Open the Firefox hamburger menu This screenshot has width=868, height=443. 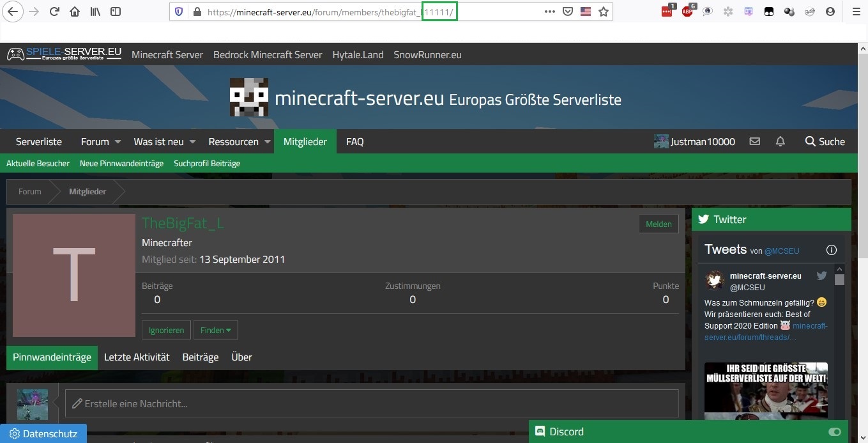pyautogui.click(x=856, y=12)
